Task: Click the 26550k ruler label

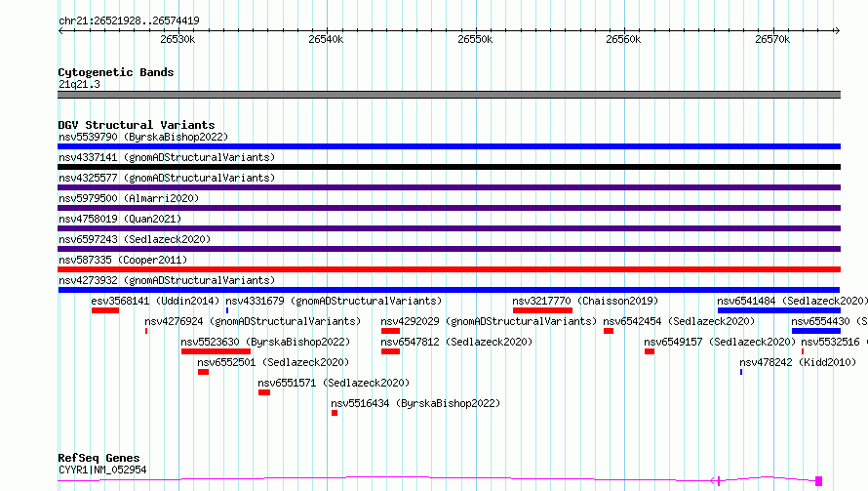Action: pos(475,39)
